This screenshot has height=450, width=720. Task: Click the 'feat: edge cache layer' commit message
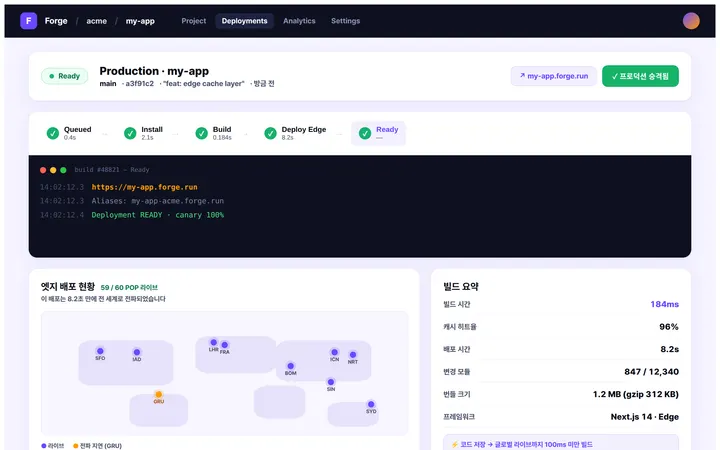click(x=204, y=84)
